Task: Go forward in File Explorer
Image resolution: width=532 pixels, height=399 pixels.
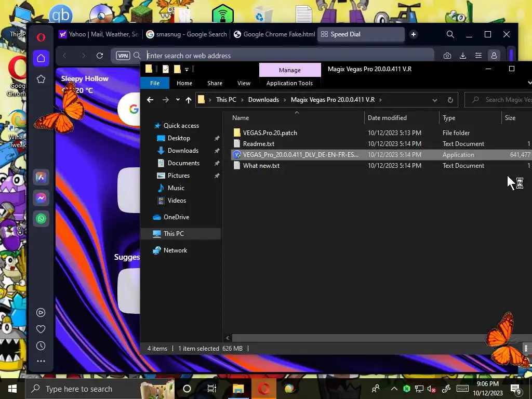Action: [166, 100]
